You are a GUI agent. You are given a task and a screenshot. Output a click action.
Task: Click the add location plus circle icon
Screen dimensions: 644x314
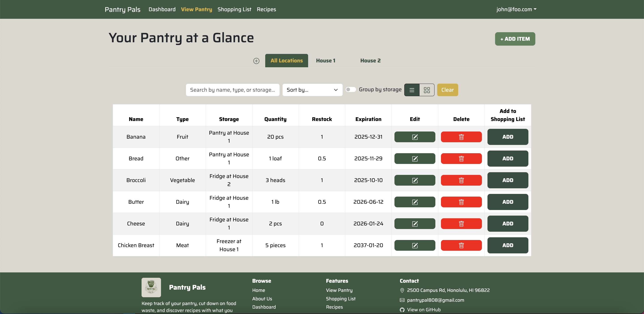[256, 61]
